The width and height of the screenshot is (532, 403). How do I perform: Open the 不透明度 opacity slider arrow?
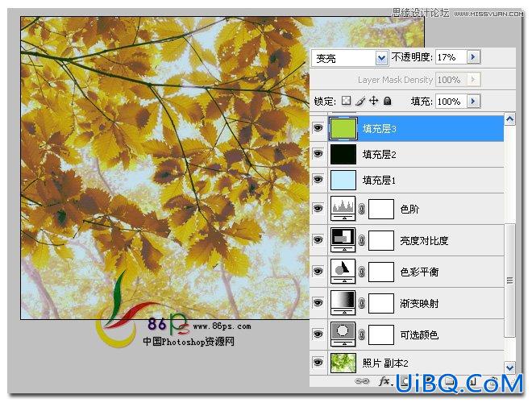tap(473, 57)
